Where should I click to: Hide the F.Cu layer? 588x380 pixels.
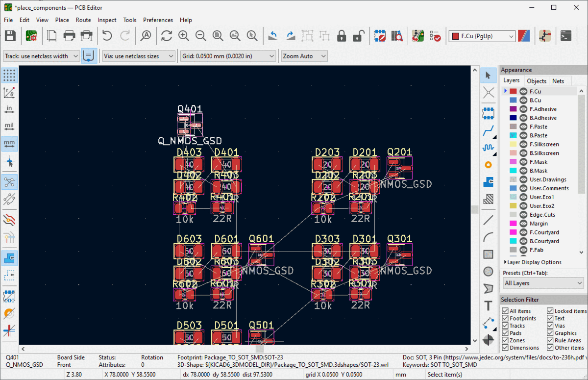pyautogui.click(x=523, y=91)
